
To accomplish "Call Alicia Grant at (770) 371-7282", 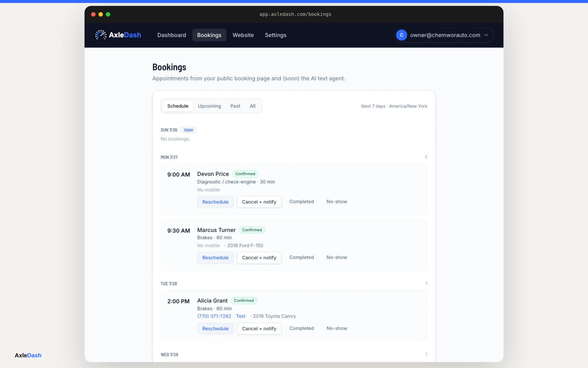I will pyautogui.click(x=214, y=316).
